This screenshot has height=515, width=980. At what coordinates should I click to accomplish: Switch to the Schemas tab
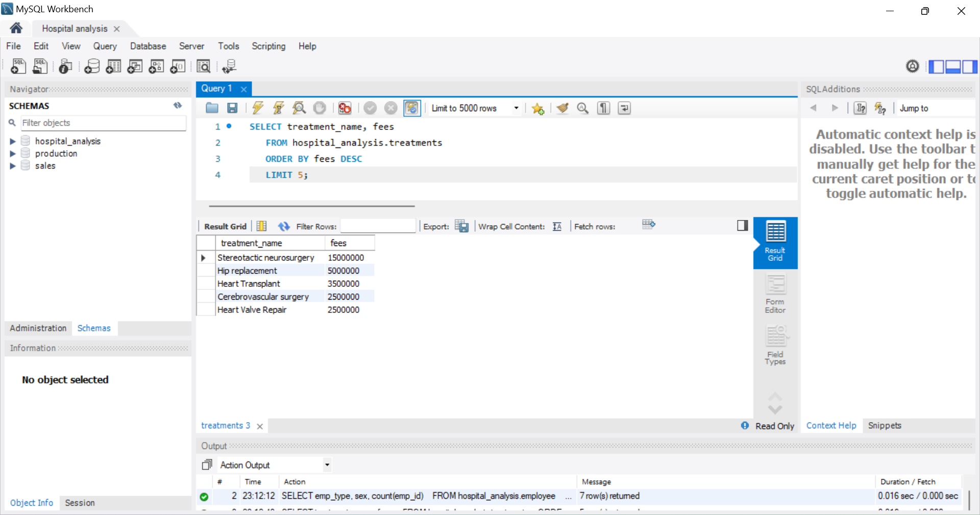click(94, 328)
